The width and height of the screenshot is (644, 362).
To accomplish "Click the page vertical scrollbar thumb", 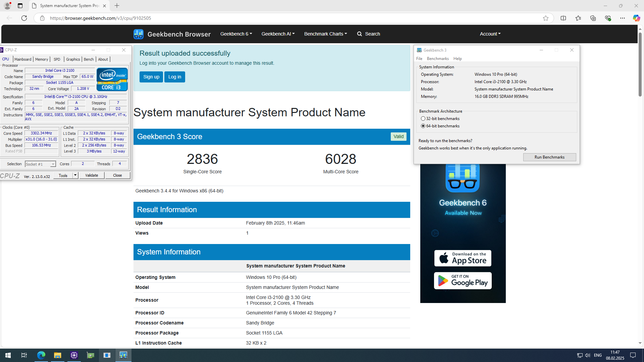I will pyautogui.click(x=640, y=64).
